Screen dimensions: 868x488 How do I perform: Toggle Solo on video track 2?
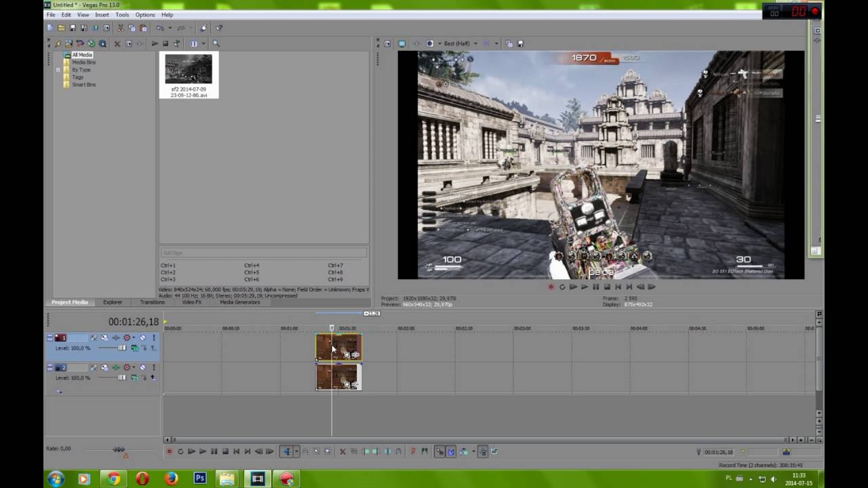pos(154,367)
